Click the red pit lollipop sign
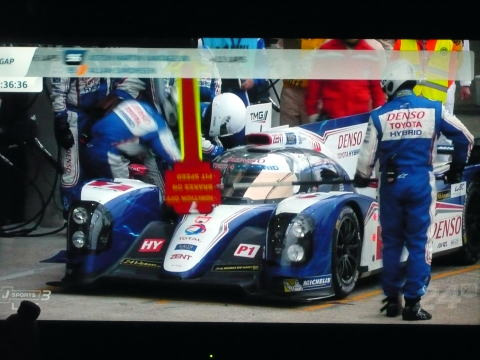 [193, 188]
